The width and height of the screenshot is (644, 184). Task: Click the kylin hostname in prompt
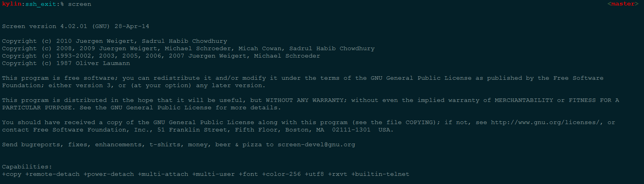click(x=12, y=4)
